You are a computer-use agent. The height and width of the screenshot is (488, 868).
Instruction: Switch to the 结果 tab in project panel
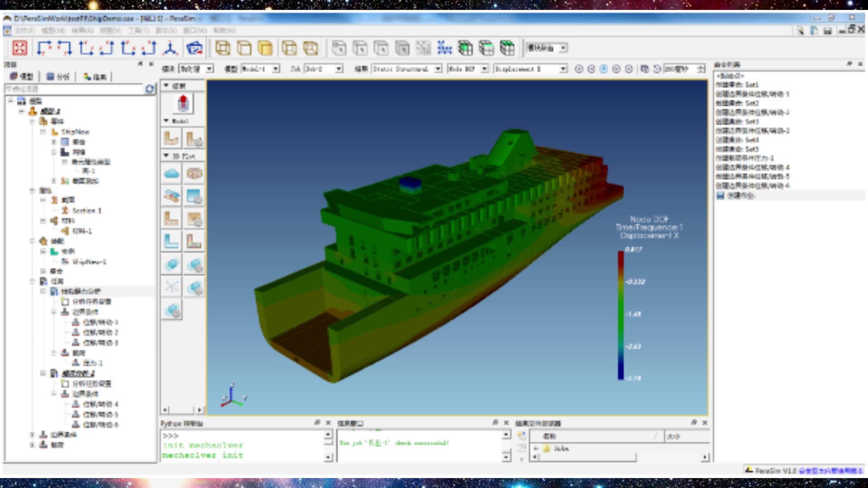(x=95, y=76)
